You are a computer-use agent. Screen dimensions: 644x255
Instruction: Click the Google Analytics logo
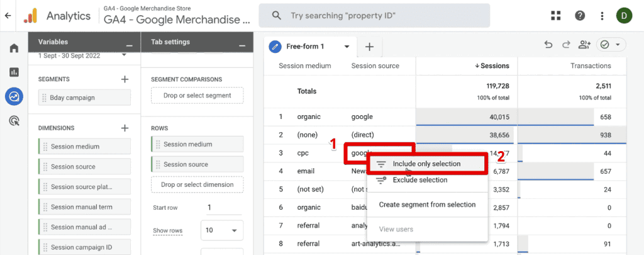[30, 16]
